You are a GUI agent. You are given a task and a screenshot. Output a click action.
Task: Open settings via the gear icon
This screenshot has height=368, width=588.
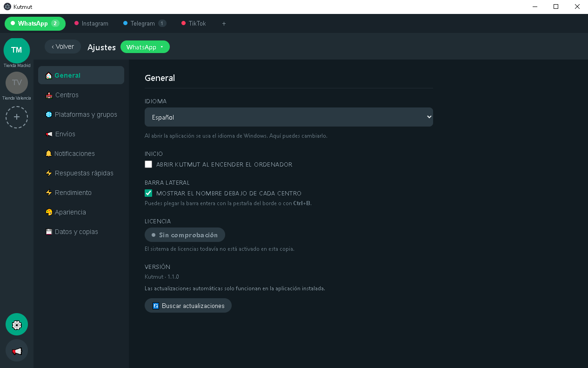point(17,324)
